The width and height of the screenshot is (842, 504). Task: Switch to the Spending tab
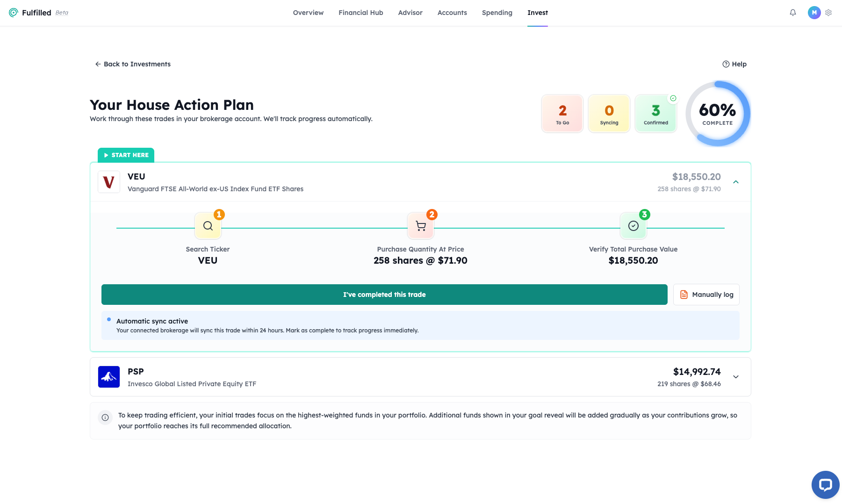coord(497,13)
